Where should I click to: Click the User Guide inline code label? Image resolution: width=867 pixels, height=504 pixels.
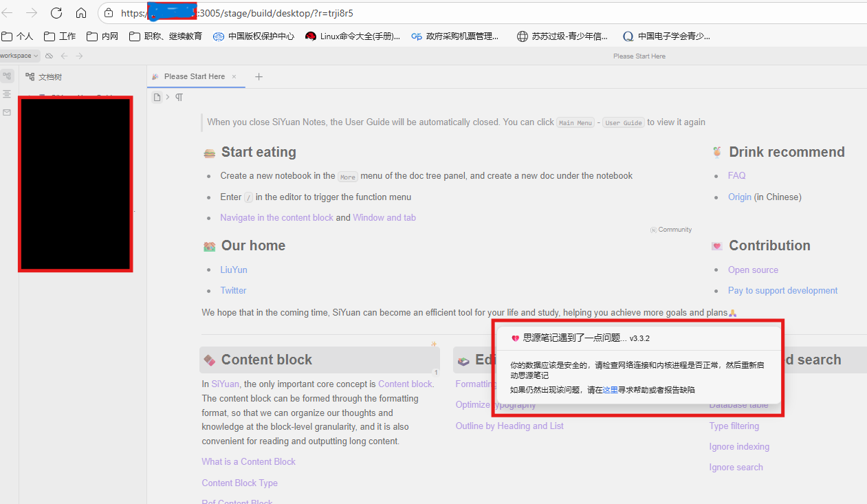tap(624, 122)
